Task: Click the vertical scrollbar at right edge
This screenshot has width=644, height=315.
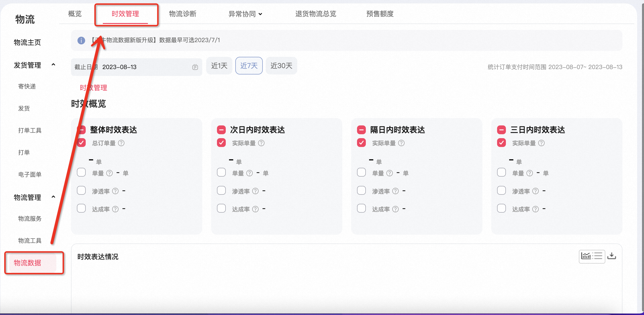Action: [642, 157]
